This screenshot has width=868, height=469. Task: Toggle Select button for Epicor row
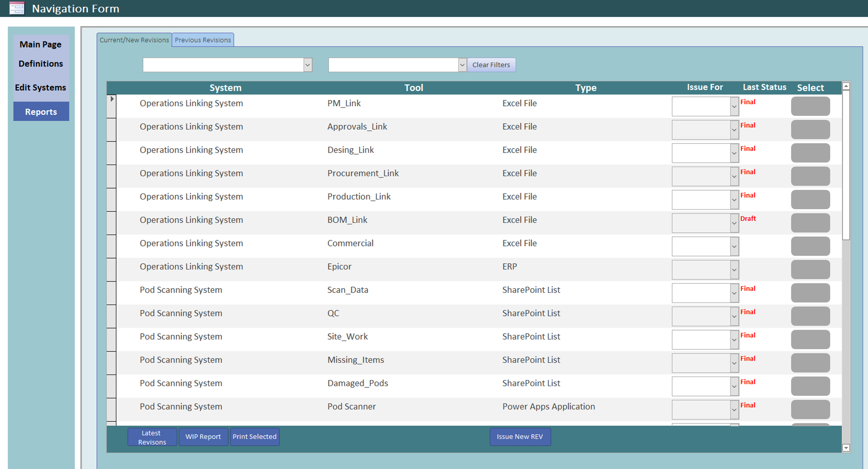810,270
